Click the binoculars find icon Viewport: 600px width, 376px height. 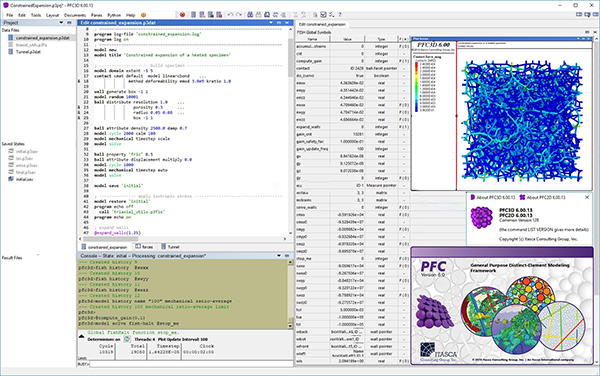250,15
